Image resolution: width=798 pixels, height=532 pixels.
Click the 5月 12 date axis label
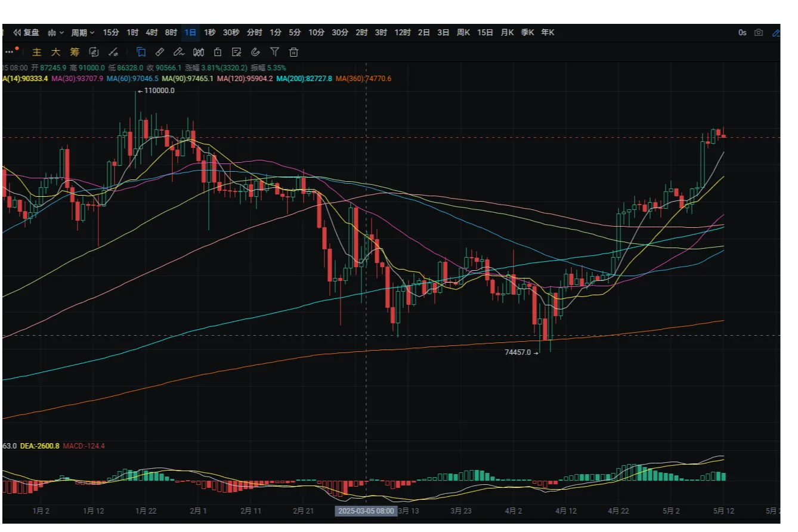[x=723, y=511]
